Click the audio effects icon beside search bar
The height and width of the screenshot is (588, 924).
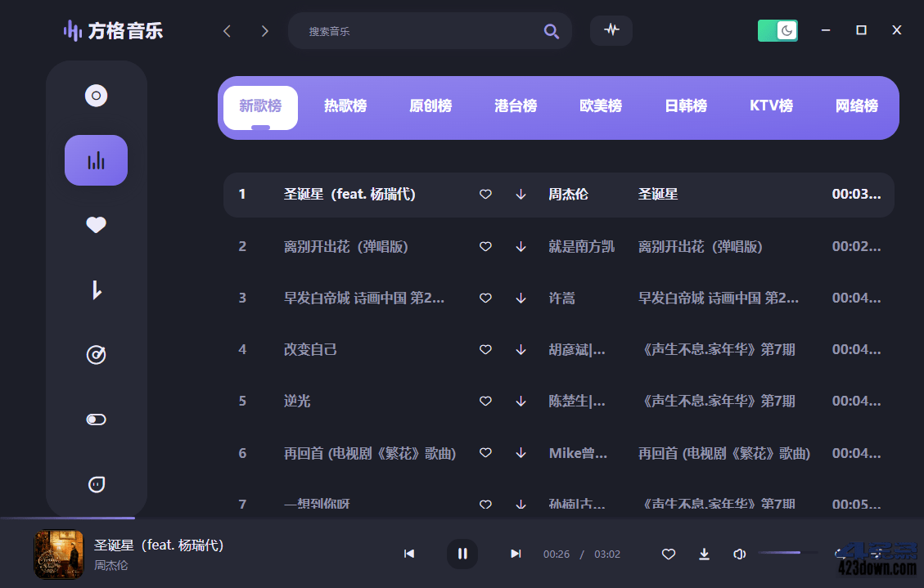click(x=611, y=30)
